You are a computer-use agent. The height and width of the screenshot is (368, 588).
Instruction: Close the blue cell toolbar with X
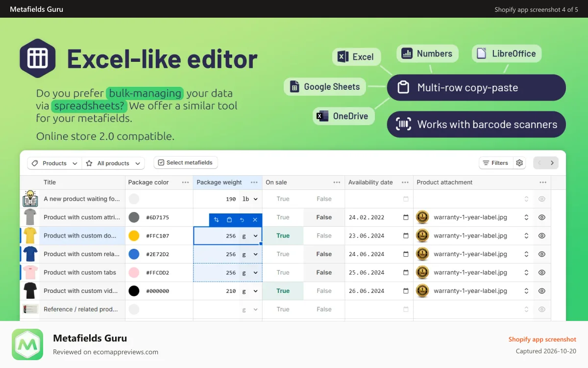click(255, 220)
